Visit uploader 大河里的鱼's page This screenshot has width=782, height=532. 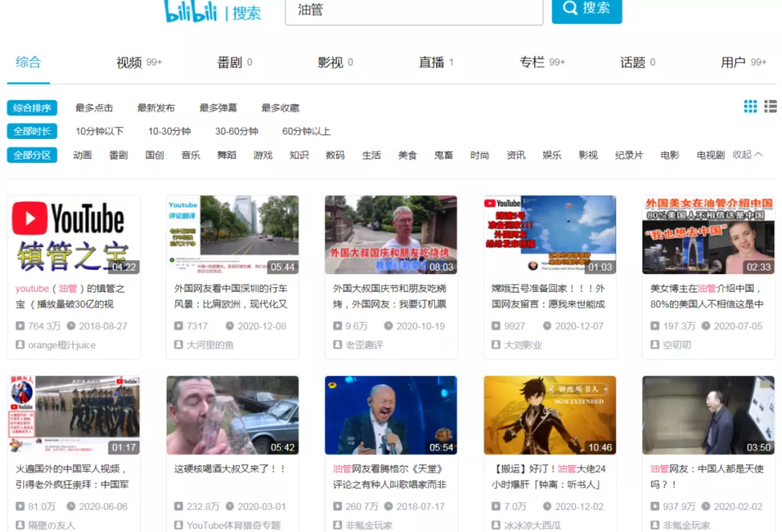pyautogui.click(x=210, y=345)
